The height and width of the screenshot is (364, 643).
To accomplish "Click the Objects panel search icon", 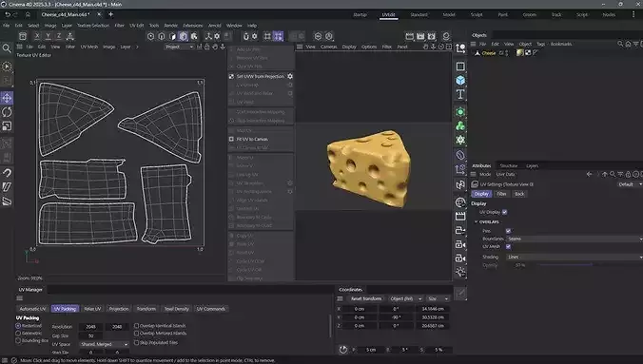I will [x=620, y=44].
